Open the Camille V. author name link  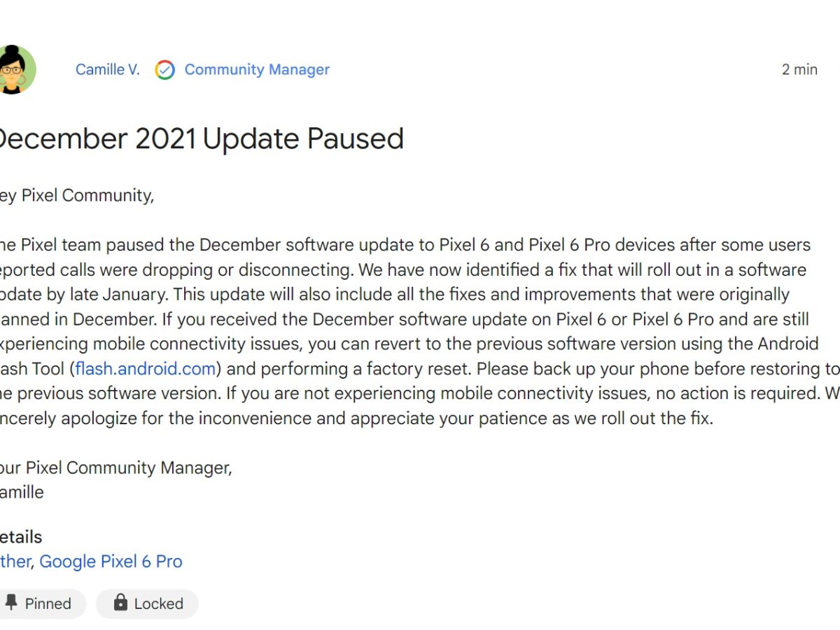pos(107,70)
